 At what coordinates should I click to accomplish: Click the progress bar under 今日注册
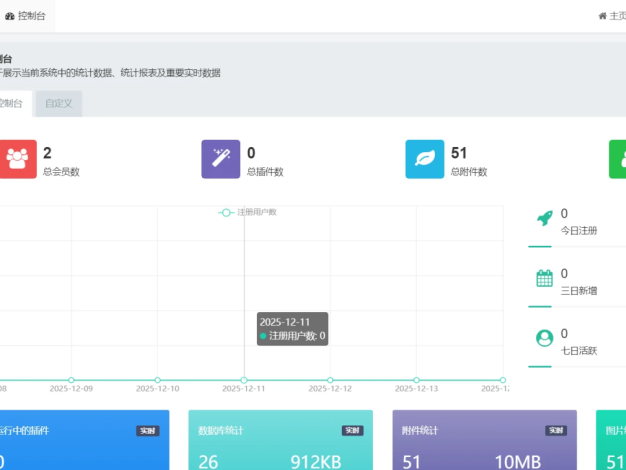(577, 247)
